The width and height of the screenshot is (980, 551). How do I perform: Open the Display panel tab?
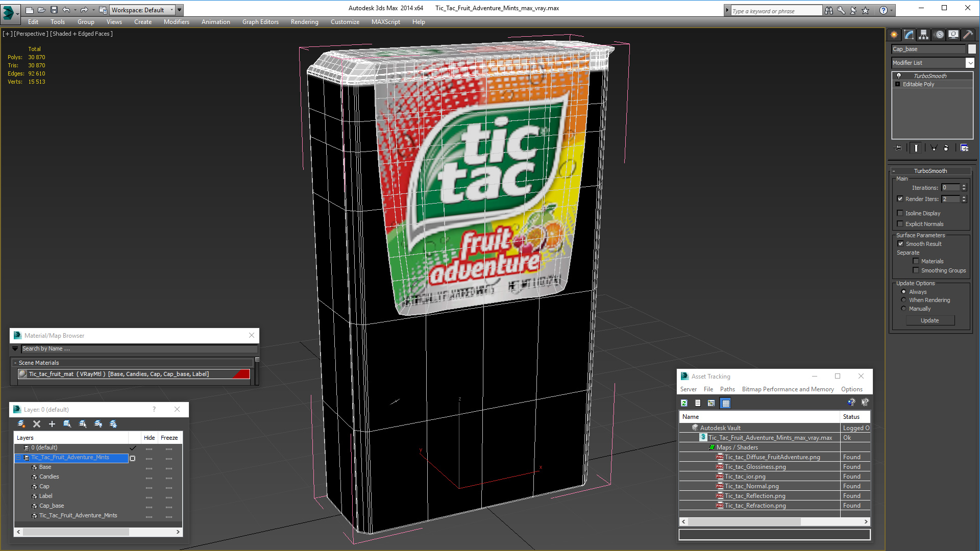pyautogui.click(x=953, y=35)
